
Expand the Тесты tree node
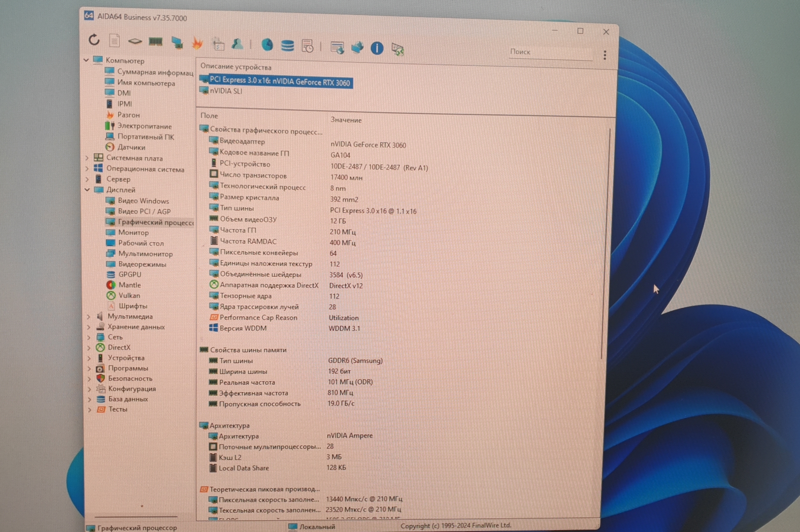89,409
